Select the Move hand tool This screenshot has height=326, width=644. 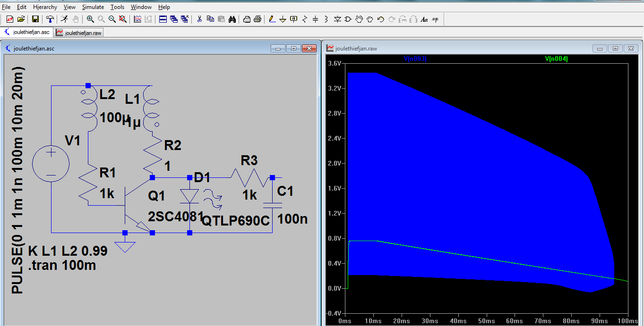click(359, 19)
